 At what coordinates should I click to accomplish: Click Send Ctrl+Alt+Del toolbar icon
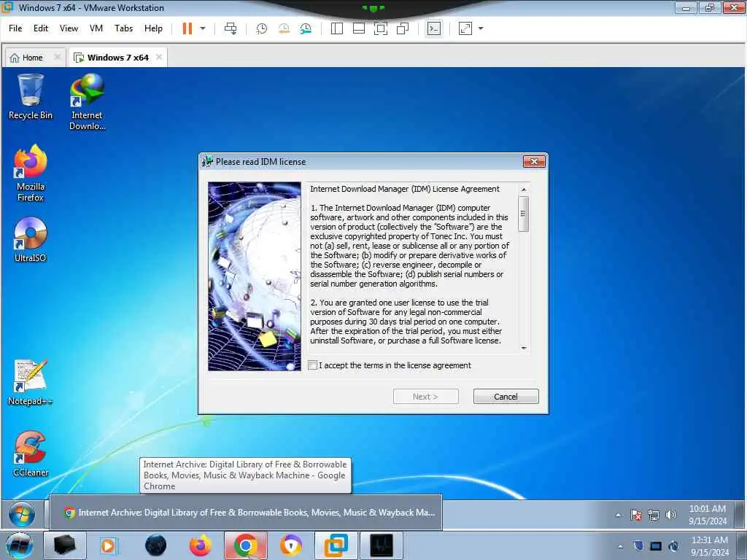click(x=231, y=28)
